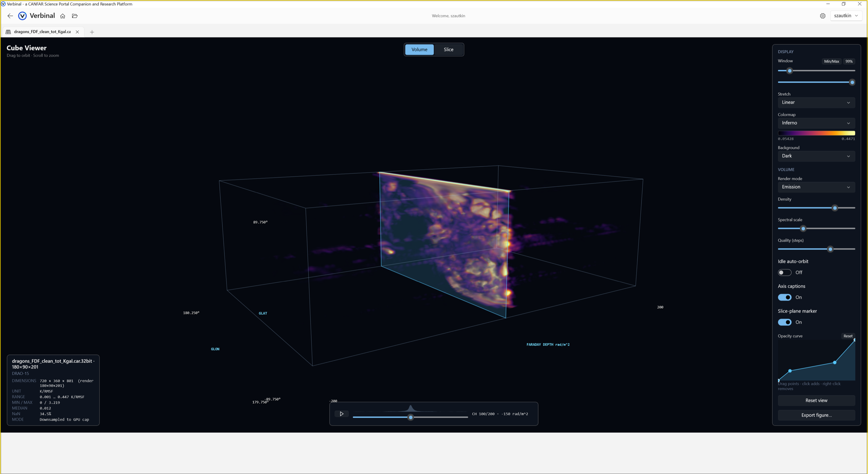Click the FARADAY DEPTH rad/m^2 caption
The width and height of the screenshot is (868, 474).
click(548, 345)
